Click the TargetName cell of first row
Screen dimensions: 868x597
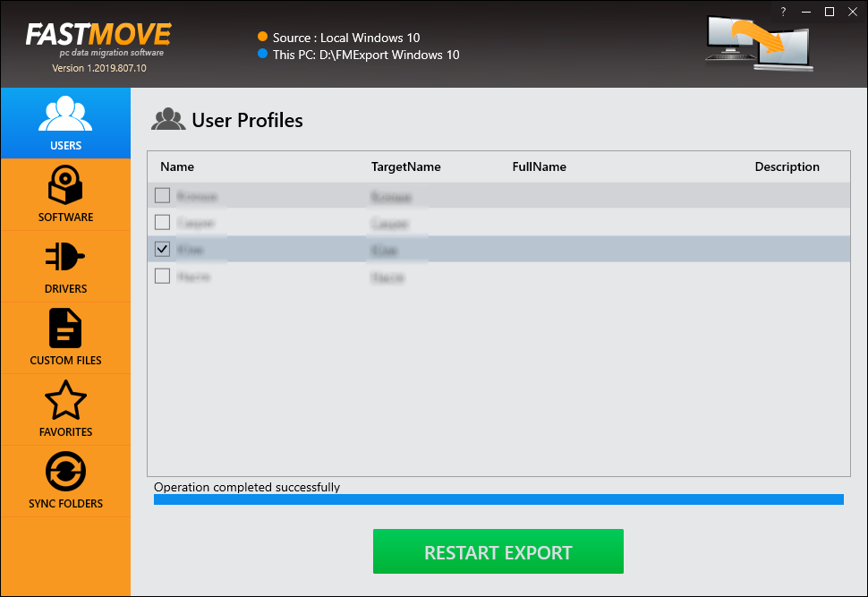pyautogui.click(x=391, y=197)
